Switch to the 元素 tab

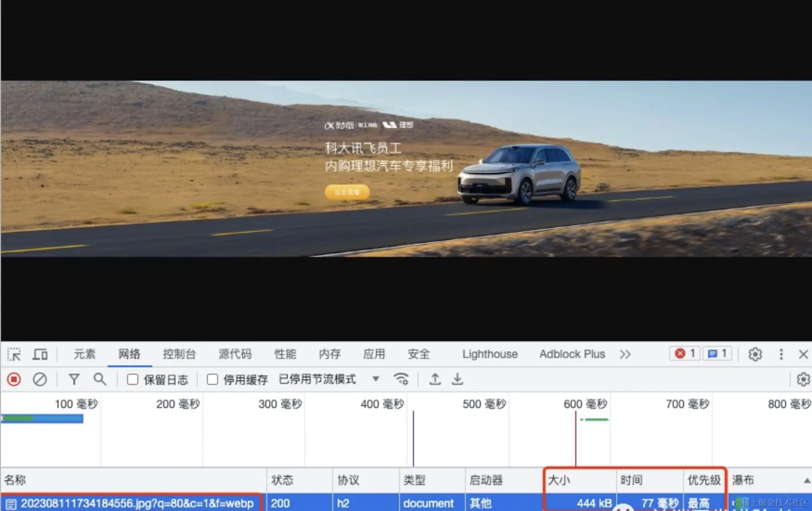(x=84, y=354)
